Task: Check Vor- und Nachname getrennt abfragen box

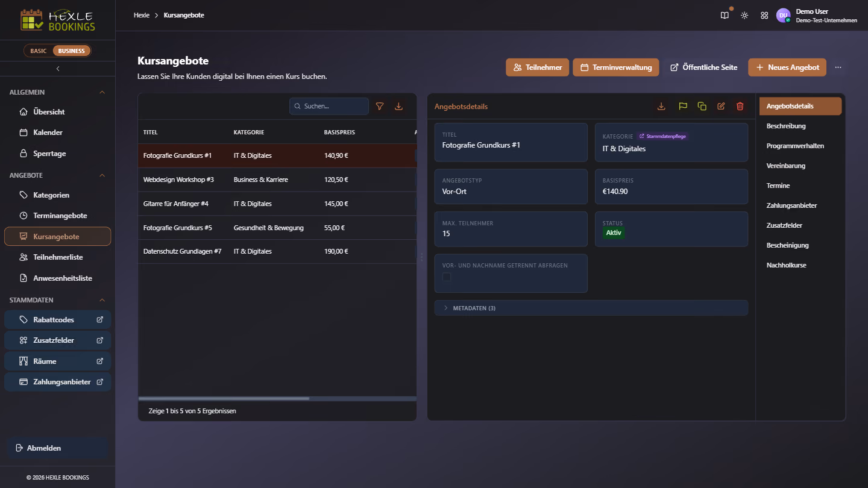Action: coord(447,277)
